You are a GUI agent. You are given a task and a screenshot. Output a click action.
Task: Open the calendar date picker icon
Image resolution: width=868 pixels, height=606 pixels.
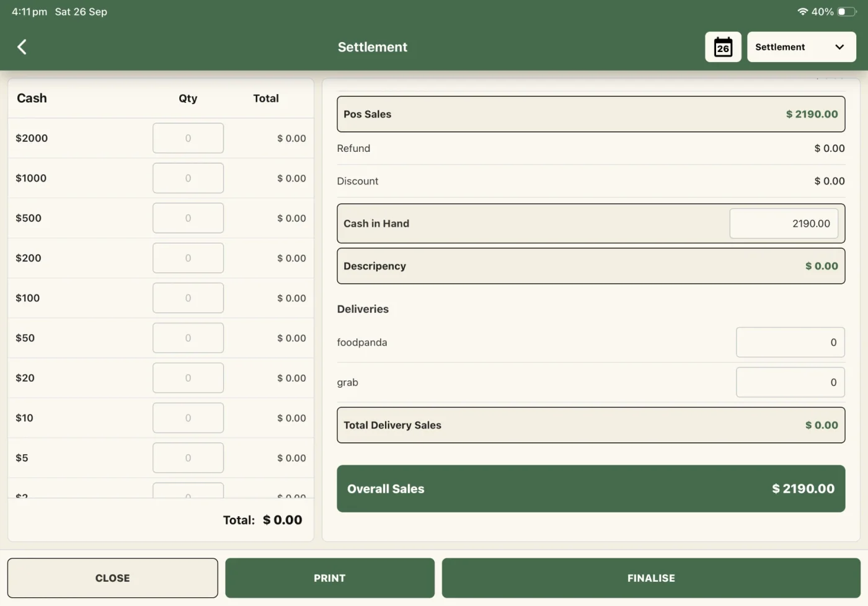point(723,47)
